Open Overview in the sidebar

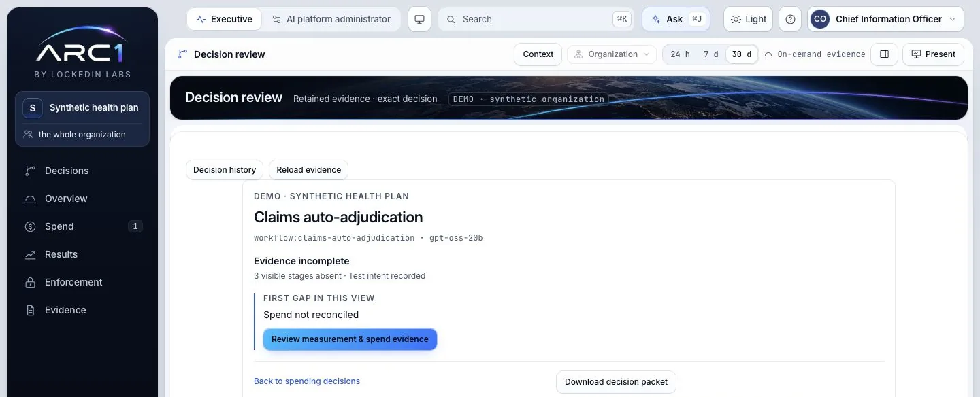[x=82, y=198]
